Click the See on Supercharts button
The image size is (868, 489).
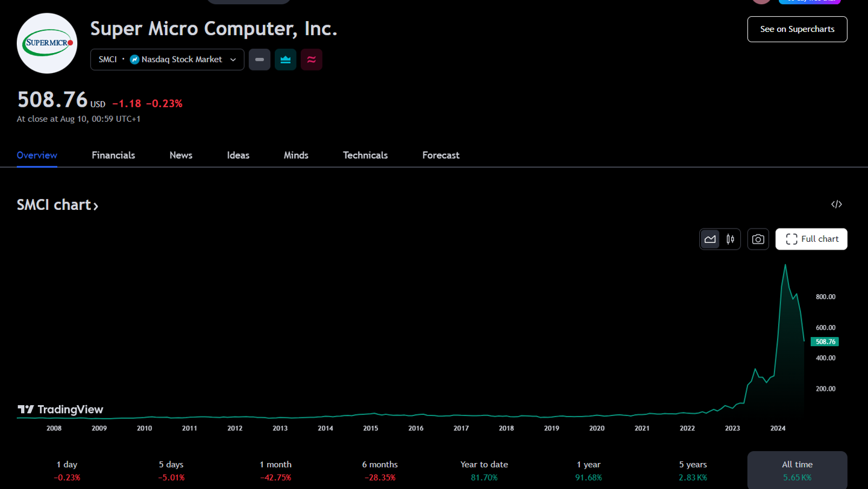(797, 29)
